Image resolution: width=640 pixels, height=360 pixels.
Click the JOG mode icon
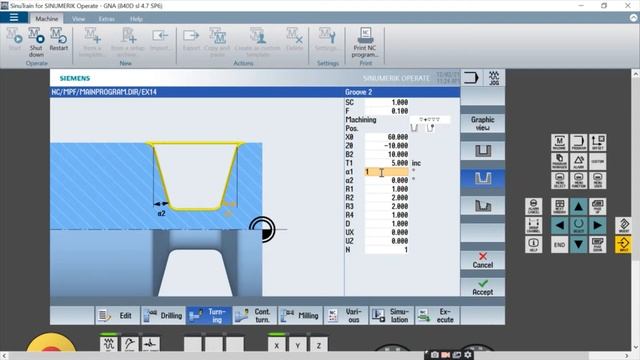tap(494, 78)
